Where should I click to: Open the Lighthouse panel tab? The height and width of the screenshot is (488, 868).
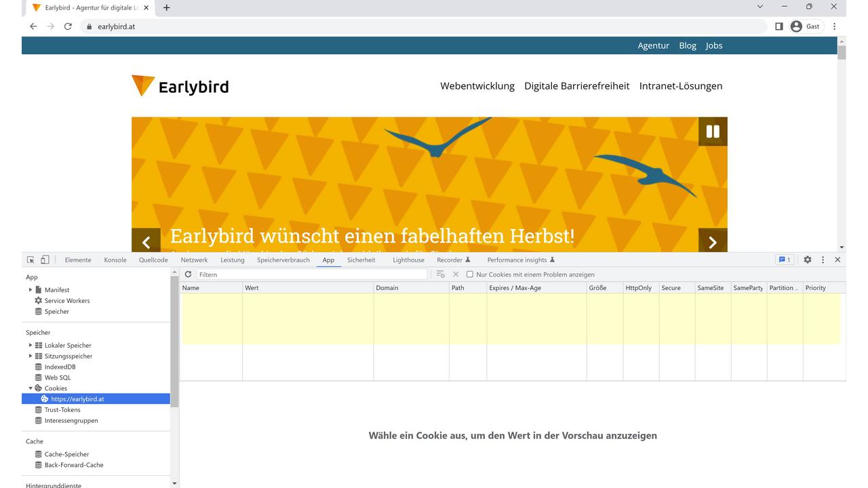point(408,260)
